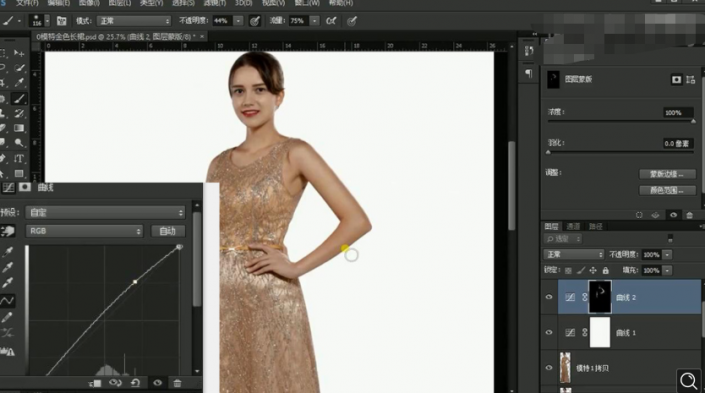The width and height of the screenshot is (705, 393).
Task: Click the mask density slider handle
Action: point(693,121)
